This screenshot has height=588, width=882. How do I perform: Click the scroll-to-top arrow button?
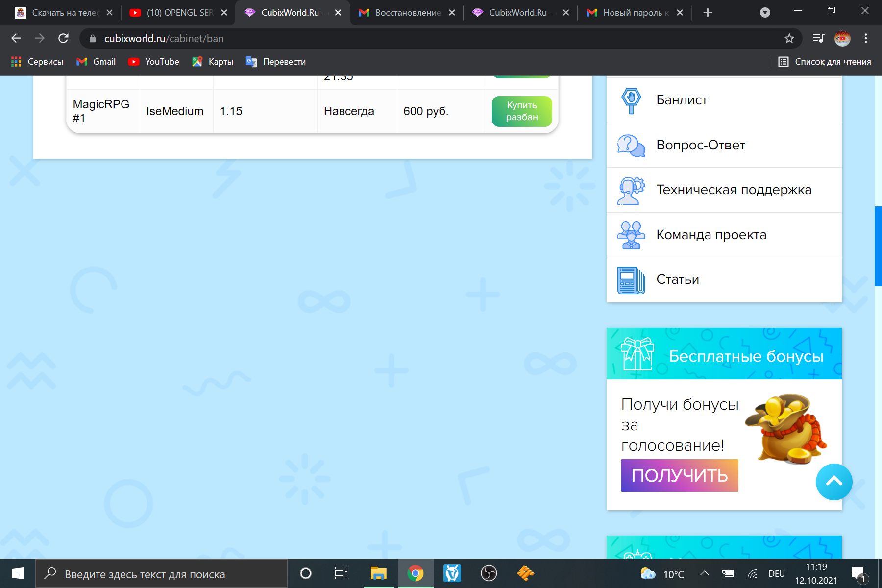834,482
